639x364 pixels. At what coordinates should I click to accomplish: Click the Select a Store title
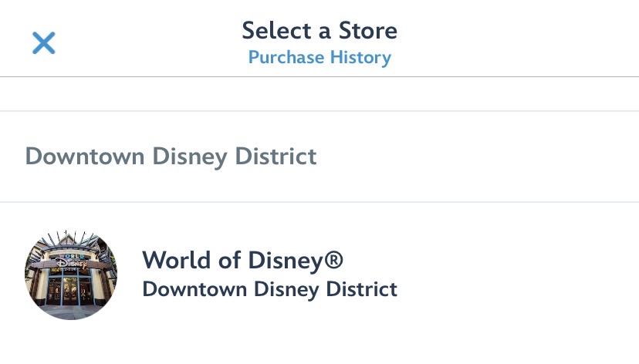(319, 31)
